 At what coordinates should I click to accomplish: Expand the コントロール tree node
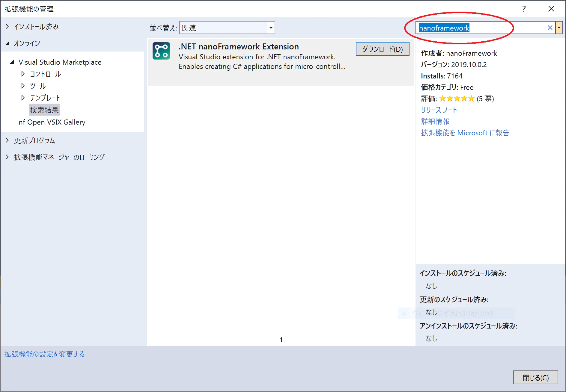pos(23,74)
